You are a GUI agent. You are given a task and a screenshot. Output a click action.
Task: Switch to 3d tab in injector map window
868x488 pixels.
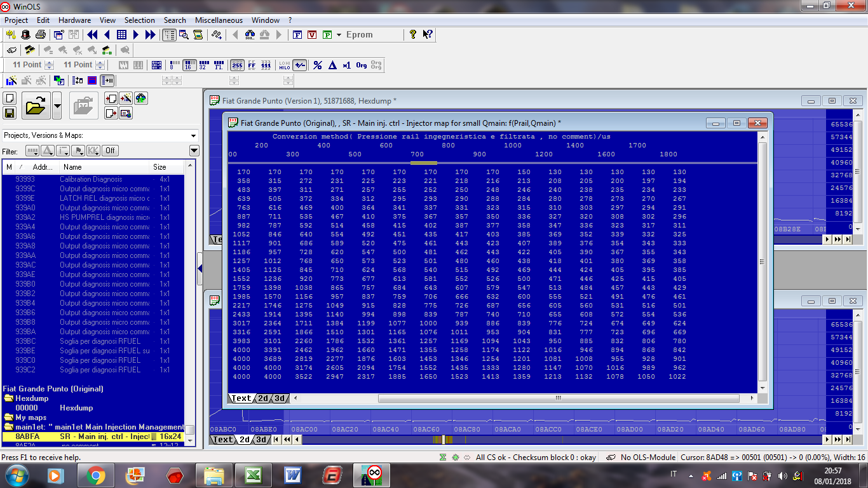click(279, 398)
